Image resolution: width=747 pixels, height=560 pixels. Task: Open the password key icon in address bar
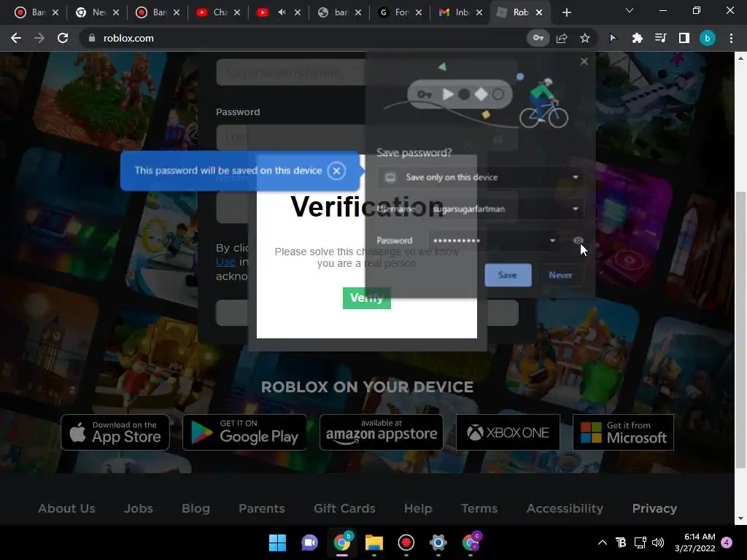point(538,38)
